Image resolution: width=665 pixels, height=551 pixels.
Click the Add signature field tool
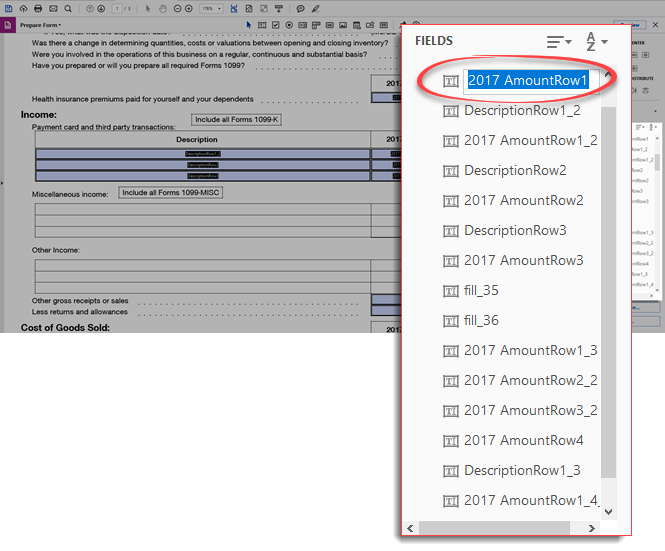point(370,25)
